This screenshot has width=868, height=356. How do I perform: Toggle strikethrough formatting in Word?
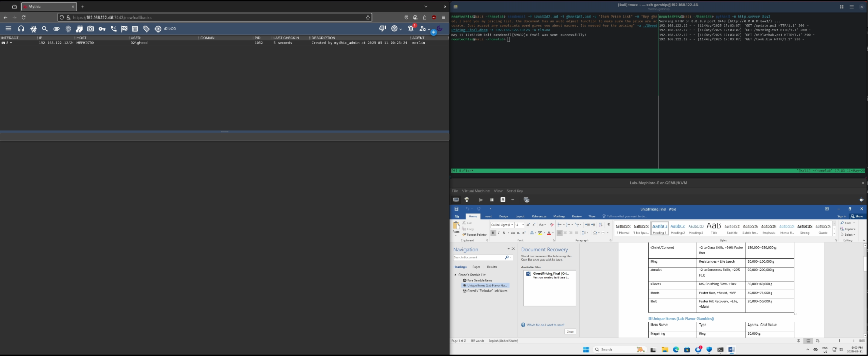[513, 233]
